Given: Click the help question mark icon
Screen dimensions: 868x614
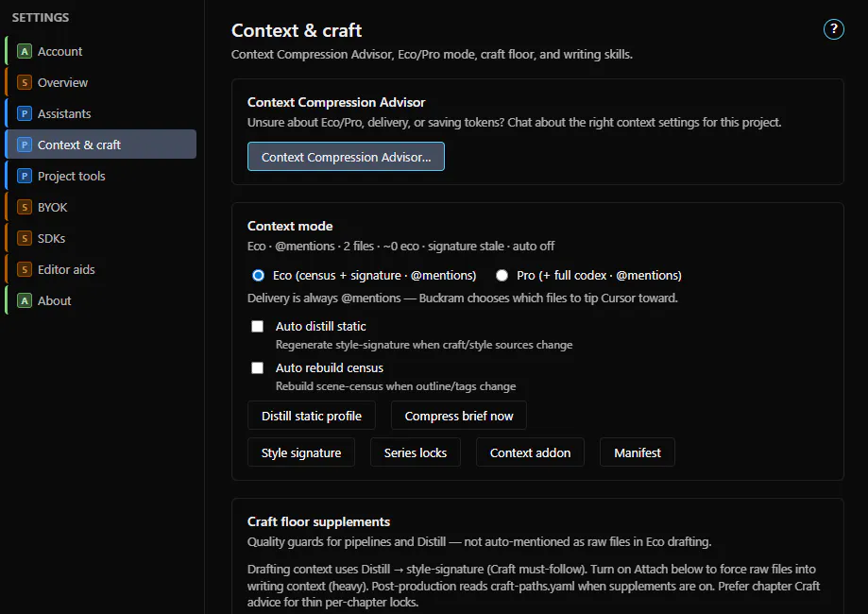Looking at the screenshot, I should (x=833, y=28).
